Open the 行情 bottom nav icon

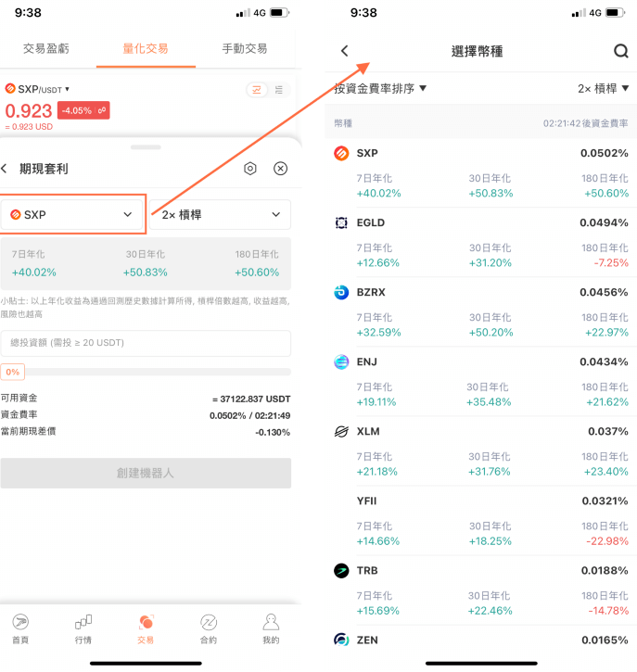83,628
